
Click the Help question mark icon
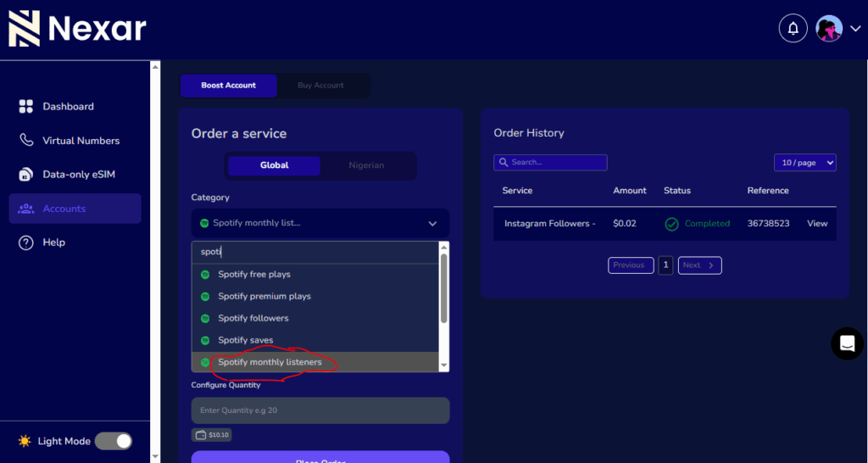25,243
